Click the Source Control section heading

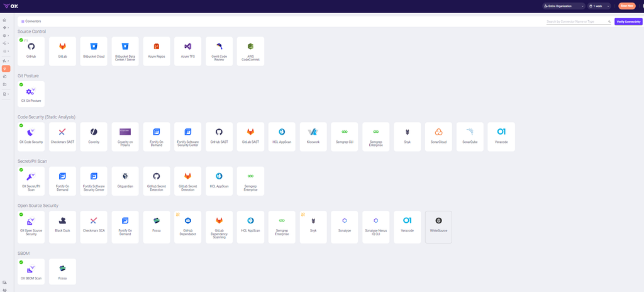[x=31, y=31]
